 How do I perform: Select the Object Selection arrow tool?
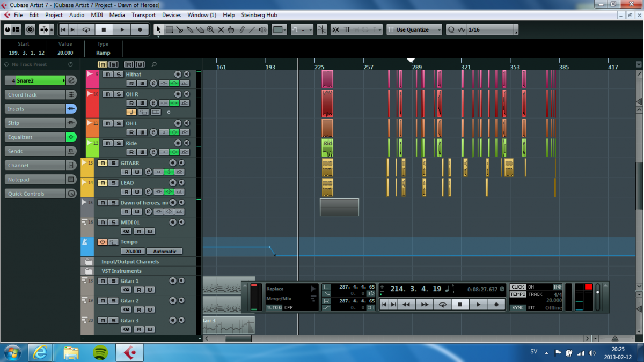coord(158,29)
